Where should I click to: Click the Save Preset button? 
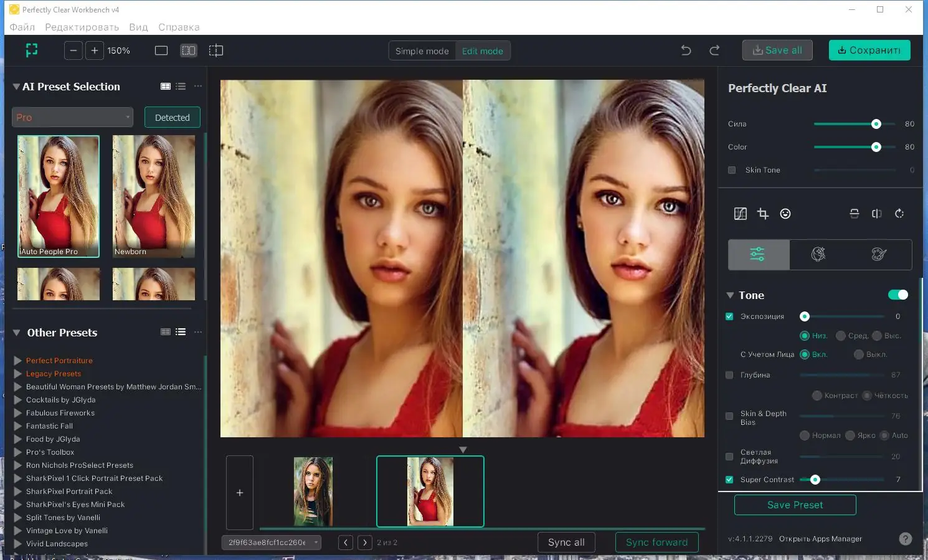(x=795, y=505)
